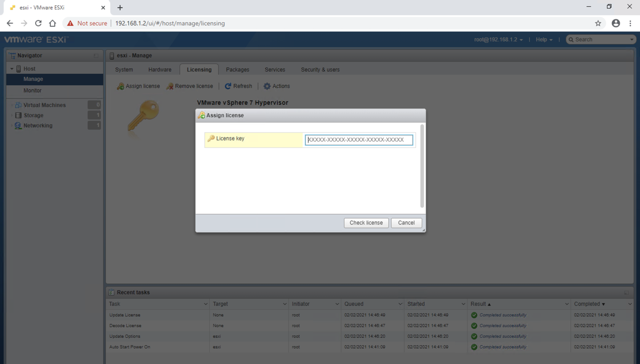This screenshot has height=364, width=640.
Task: Click the Refresh icon in licensing toolbar
Action: click(x=228, y=86)
